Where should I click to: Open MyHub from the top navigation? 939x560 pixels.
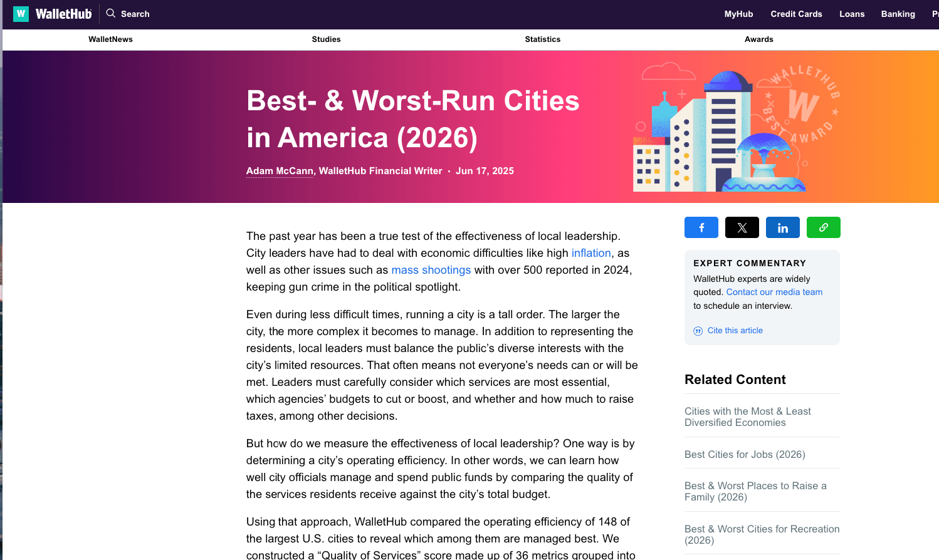738,14
